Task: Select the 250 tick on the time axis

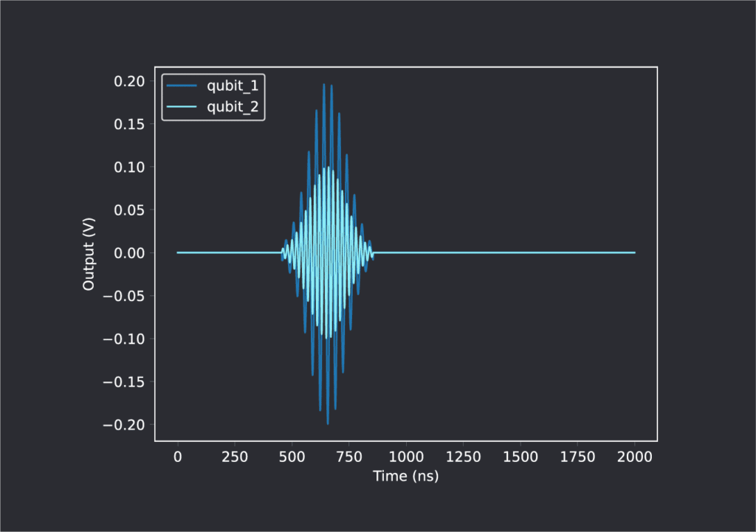Action: [235, 457]
